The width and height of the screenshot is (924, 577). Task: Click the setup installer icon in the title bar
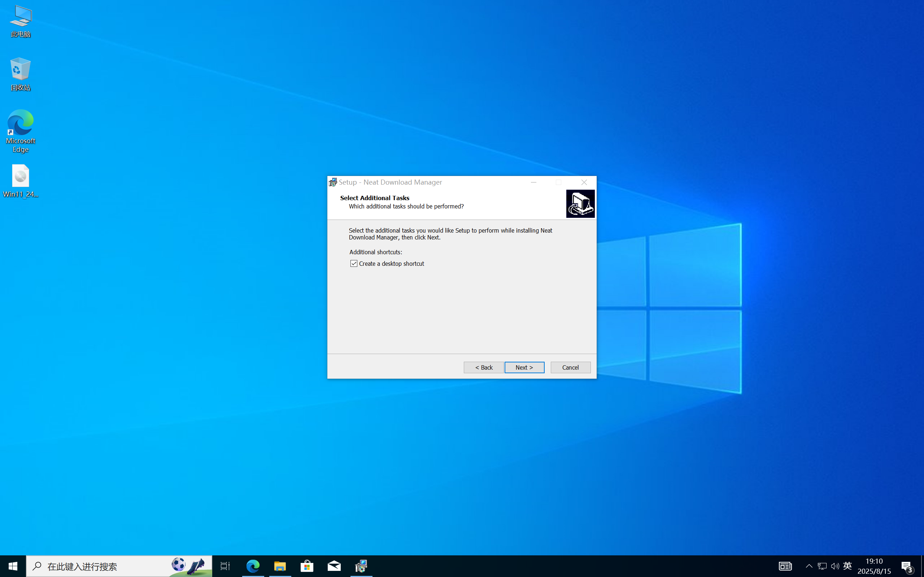(x=333, y=182)
